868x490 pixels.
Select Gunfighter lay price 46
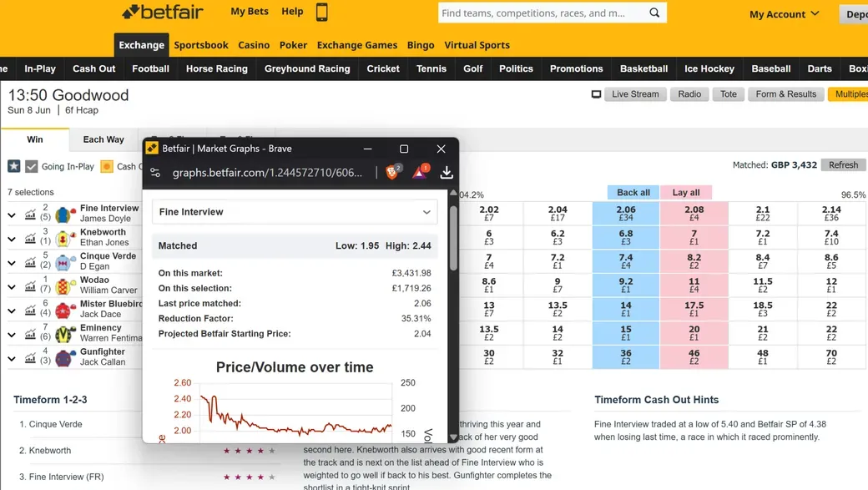tap(694, 356)
